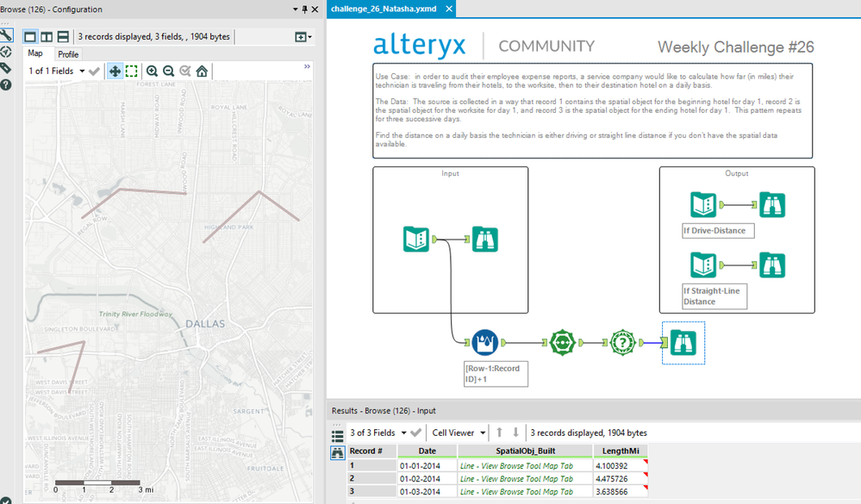Select the Multi-Row Formula tool

coord(485,343)
